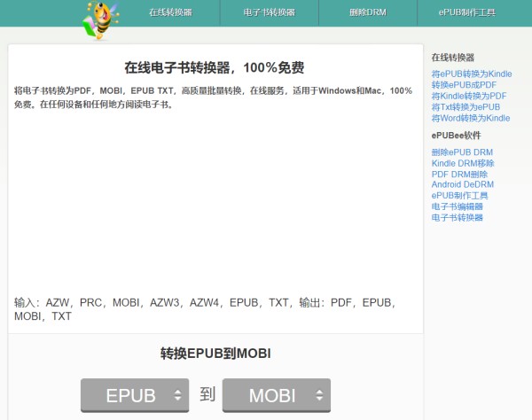Click the 转换EPUB到MOBI heading
This screenshot has height=420, width=532.
[215, 354]
